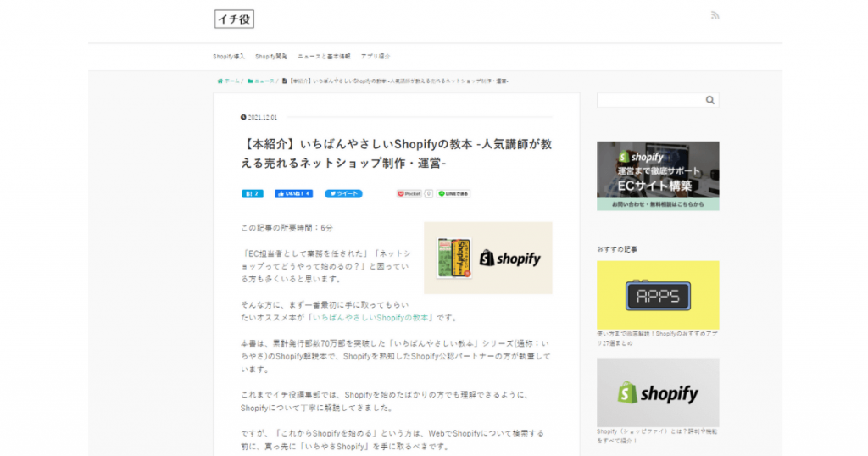Open the ニュースと基本情報 menu item
This screenshot has width=868, height=456.
click(x=324, y=57)
